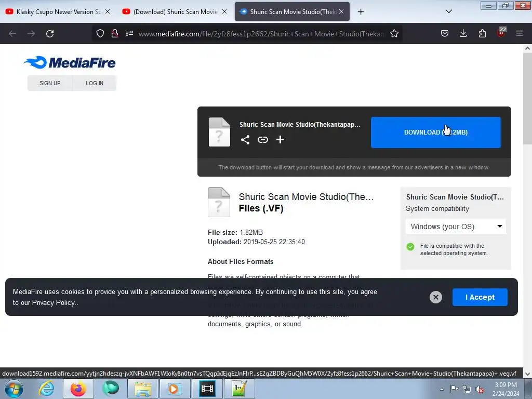Open the extensions puzzle icon

482,33
